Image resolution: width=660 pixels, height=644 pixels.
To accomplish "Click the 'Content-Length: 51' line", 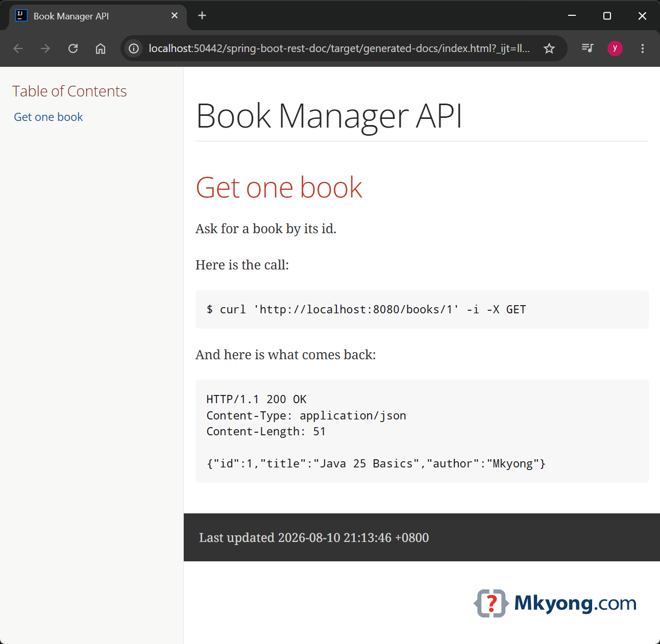I will point(266,431).
